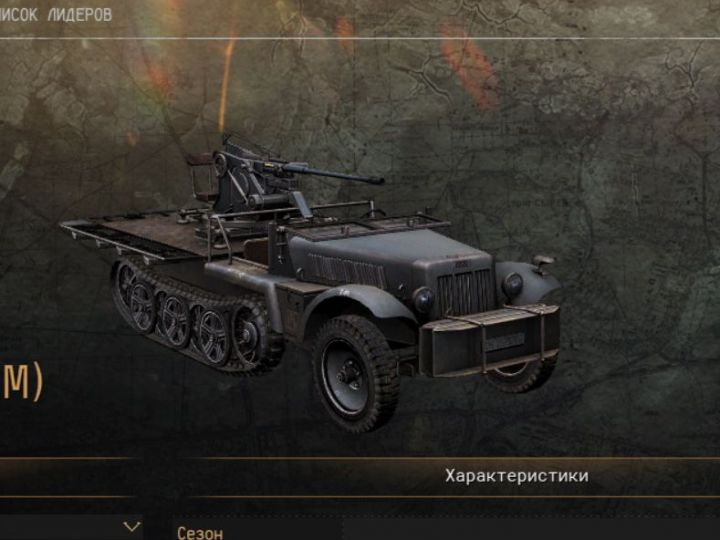Click the radiator grille of the half-track

tap(464, 292)
